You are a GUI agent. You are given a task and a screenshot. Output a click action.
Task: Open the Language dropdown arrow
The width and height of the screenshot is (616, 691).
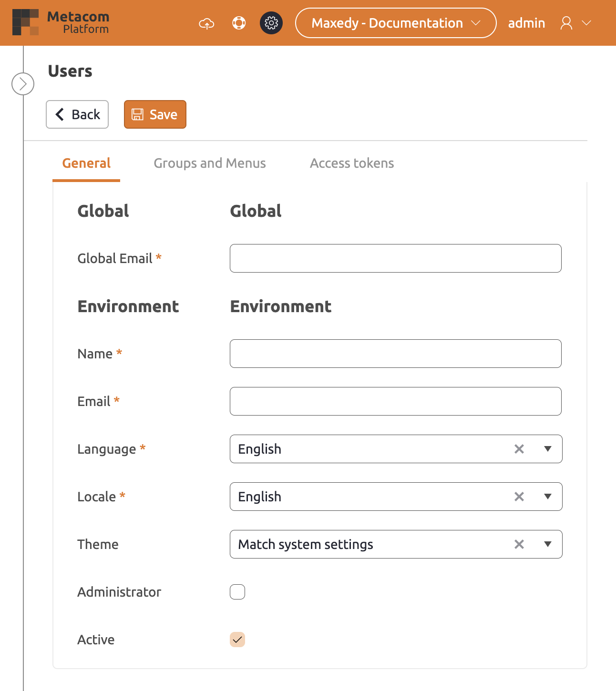tap(548, 449)
